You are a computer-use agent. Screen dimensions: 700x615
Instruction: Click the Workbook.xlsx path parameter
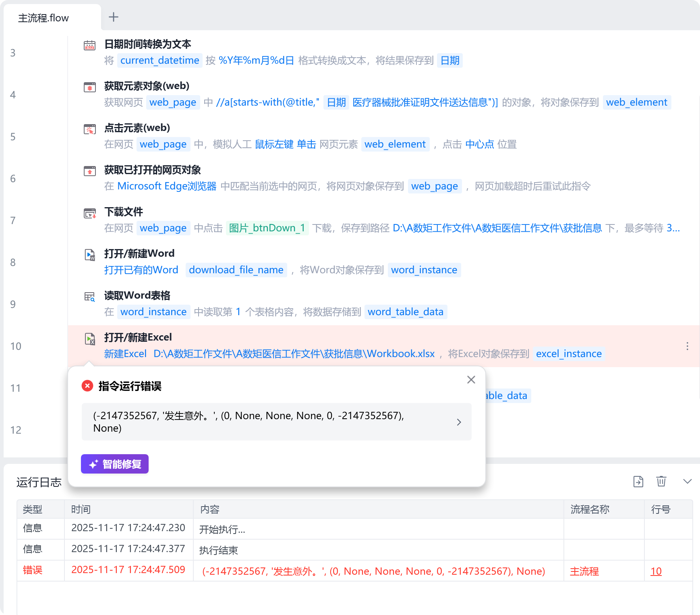pyautogui.click(x=294, y=354)
